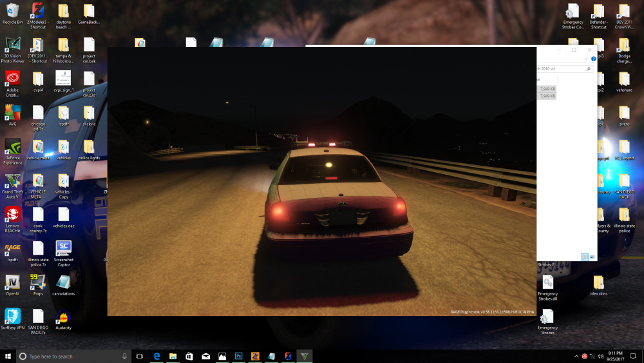Select project car.bak file icon

(89, 50)
